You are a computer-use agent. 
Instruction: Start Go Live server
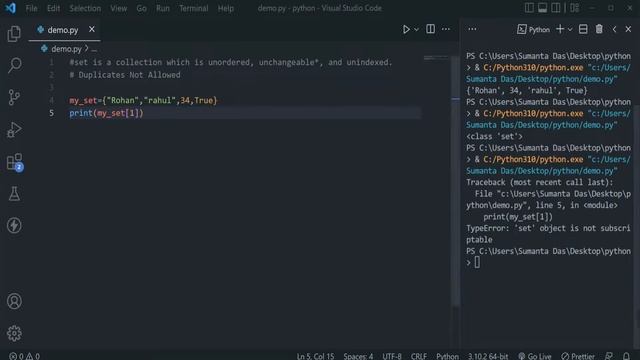point(535,356)
